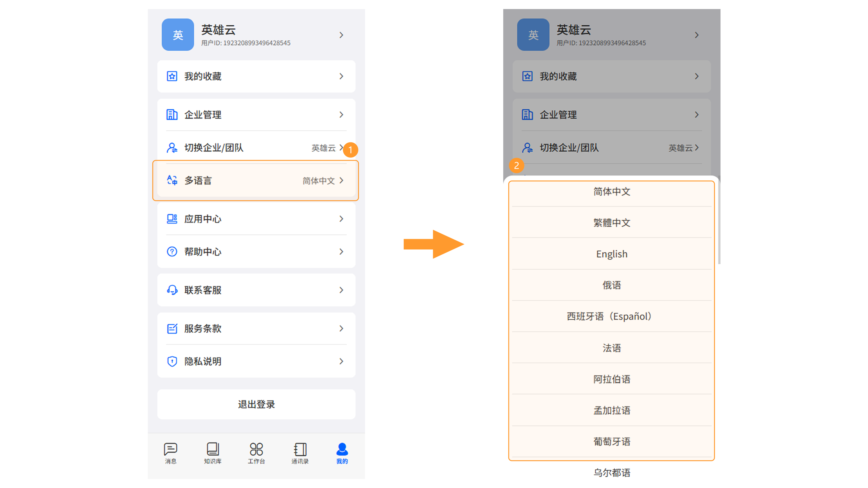Click profile chevron beside 英雄云 in right screen
868x488 pixels.
[697, 35]
